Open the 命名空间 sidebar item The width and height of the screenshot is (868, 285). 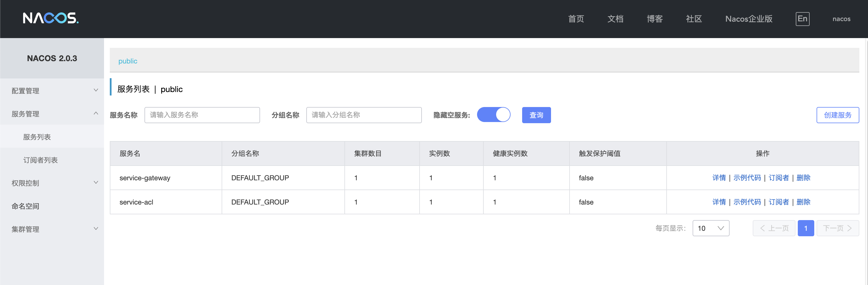[26, 206]
